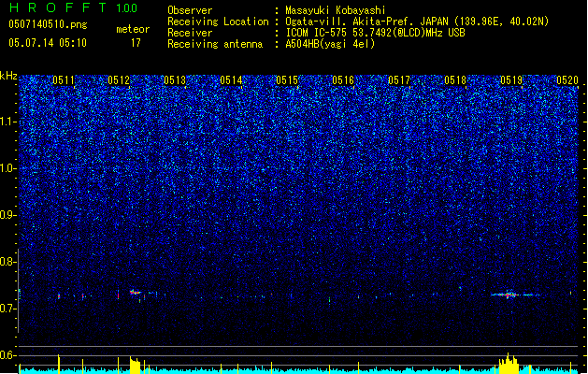Click the 0.9 kHz frequency label
Screen dimensions: 588x374
pos(8,215)
